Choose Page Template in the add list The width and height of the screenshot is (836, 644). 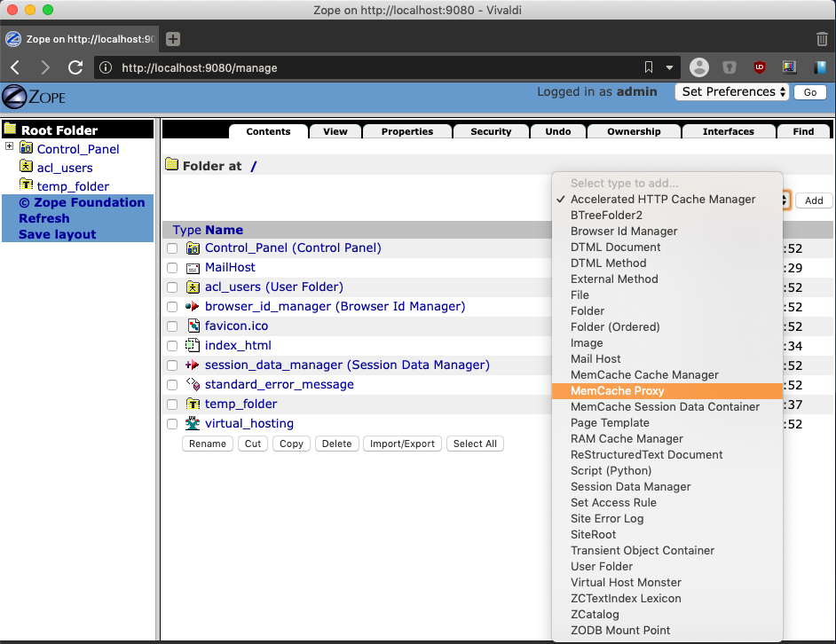(x=667, y=423)
